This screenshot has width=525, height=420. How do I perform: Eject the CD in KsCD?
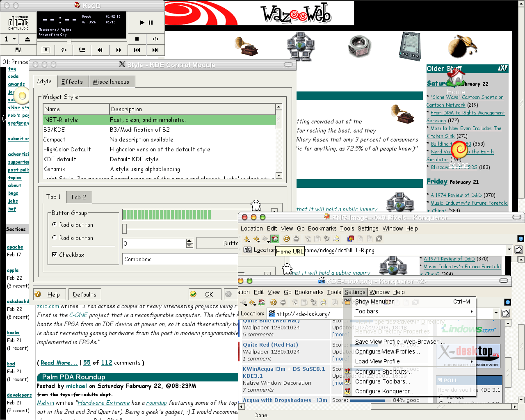coord(27,39)
